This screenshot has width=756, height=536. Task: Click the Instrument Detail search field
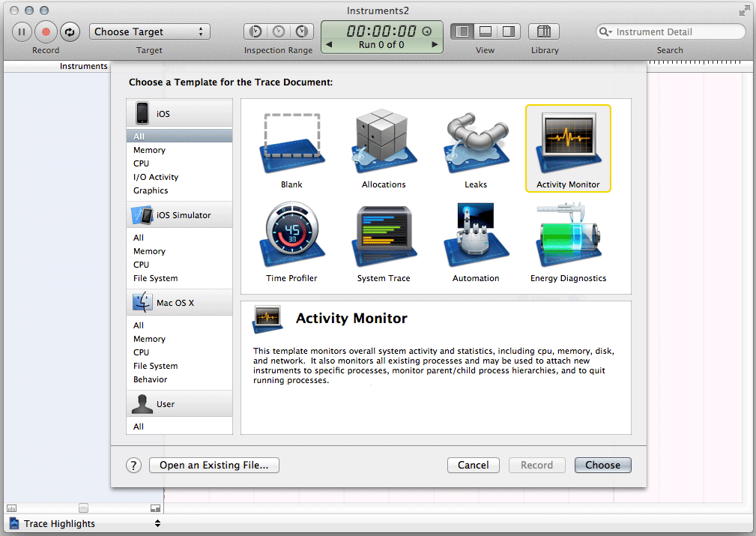pos(671,31)
